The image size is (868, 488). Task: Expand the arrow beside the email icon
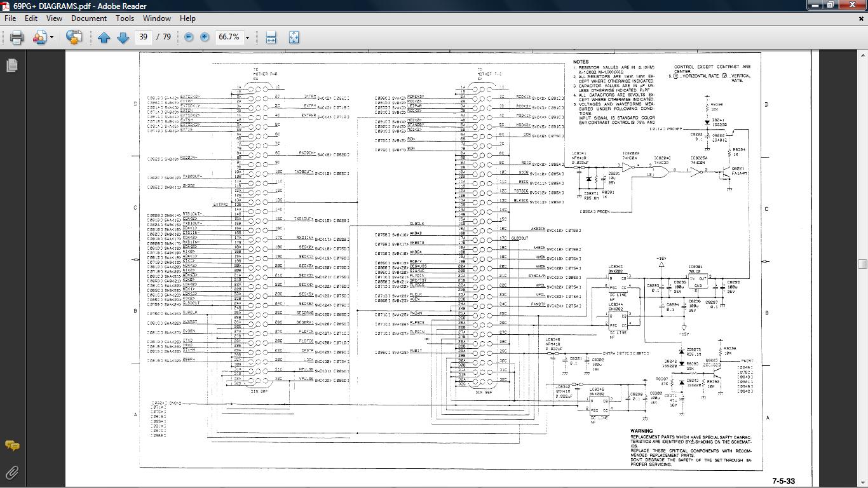(51, 37)
